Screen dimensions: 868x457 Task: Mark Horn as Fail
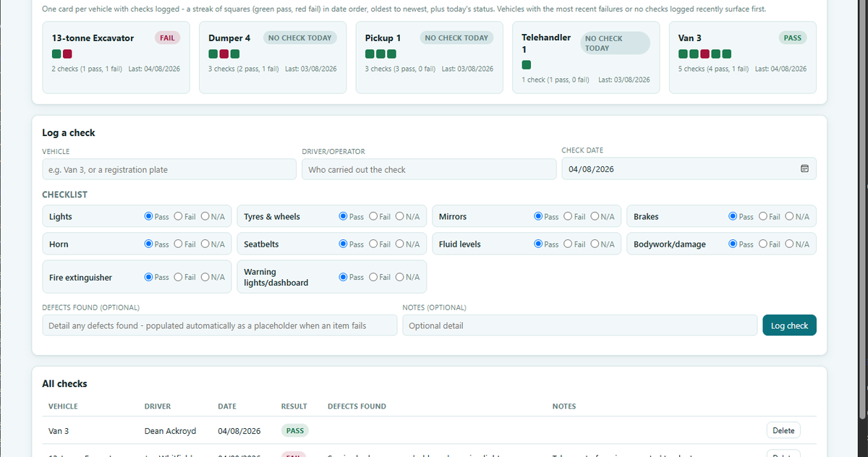tap(178, 244)
